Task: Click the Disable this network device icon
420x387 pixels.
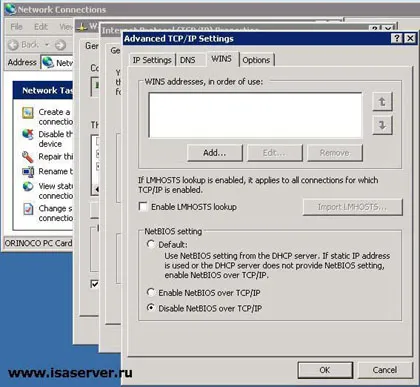Action: (28, 135)
